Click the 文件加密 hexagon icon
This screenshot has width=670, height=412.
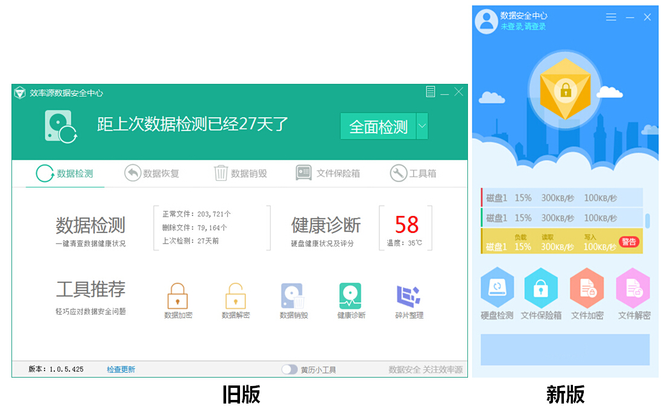pos(587,289)
